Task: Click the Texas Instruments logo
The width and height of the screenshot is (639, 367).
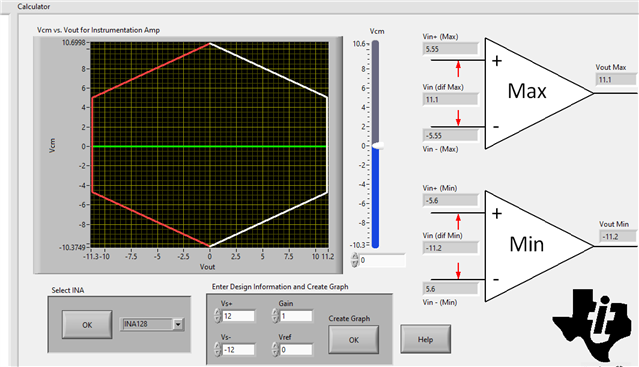Action: (x=592, y=325)
